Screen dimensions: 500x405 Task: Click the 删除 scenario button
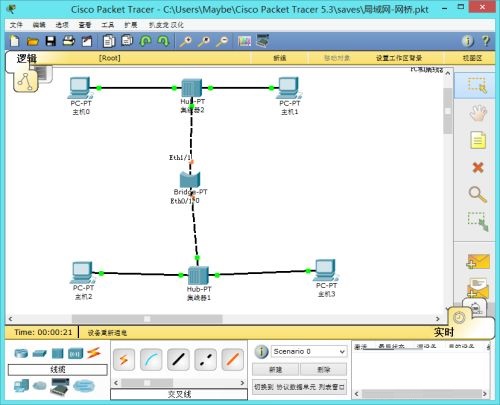324,370
